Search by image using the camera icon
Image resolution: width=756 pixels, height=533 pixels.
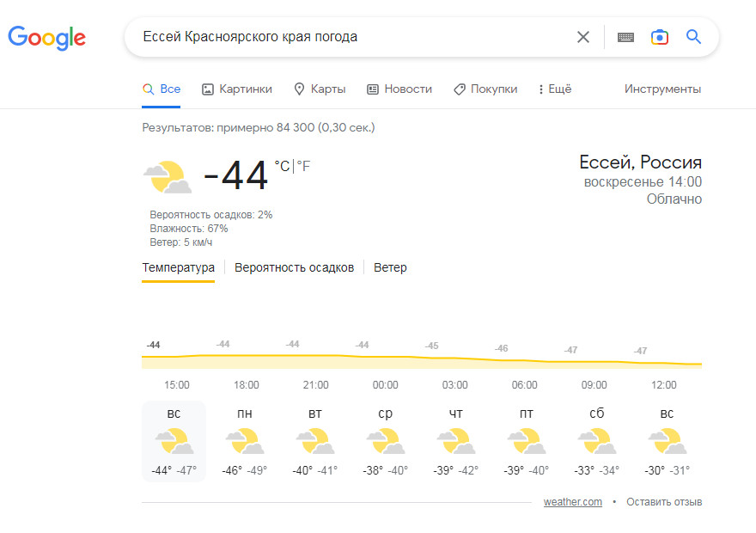(x=659, y=37)
